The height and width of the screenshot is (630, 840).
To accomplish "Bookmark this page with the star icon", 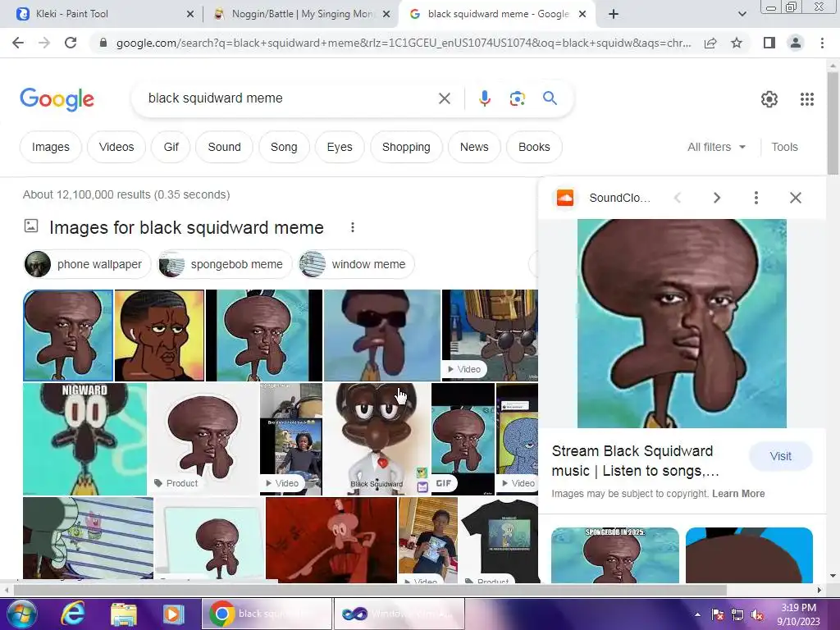I will point(737,43).
